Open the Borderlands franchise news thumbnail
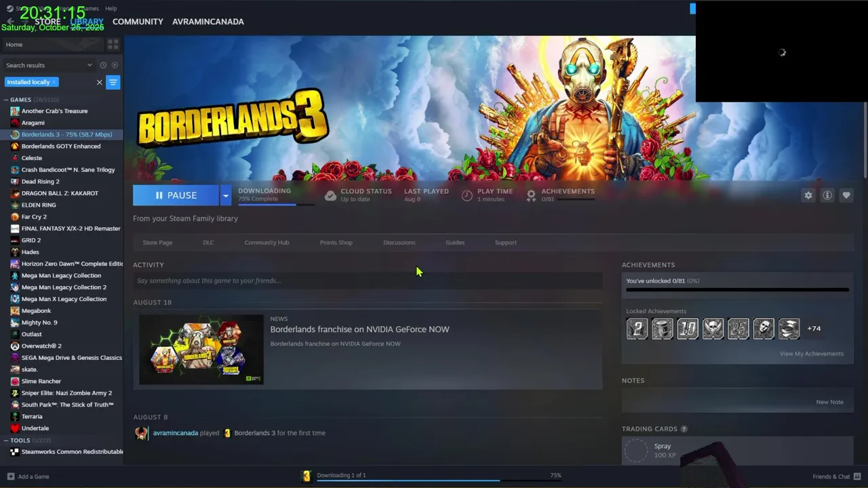 pos(201,350)
